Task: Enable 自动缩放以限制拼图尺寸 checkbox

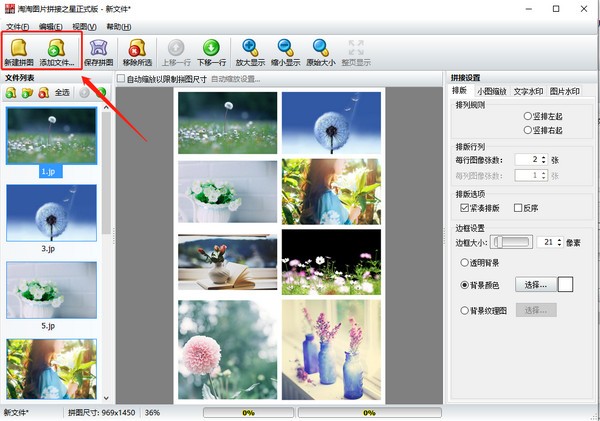Action: click(121, 78)
